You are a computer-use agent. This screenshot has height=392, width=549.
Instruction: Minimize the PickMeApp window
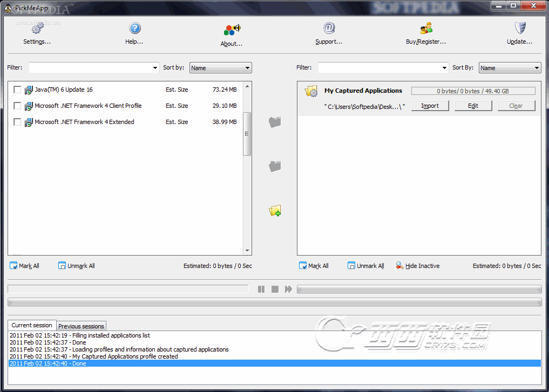coord(499,5)
